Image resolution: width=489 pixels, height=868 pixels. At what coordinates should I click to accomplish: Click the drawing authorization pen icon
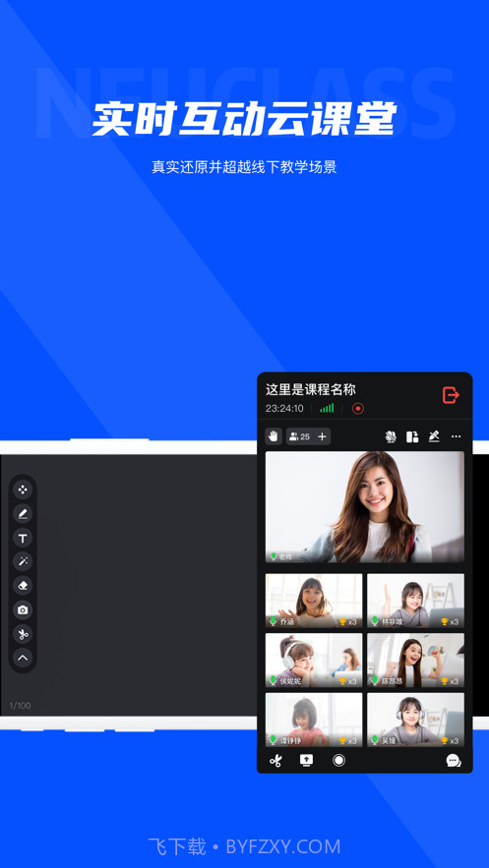pos(434,436)
